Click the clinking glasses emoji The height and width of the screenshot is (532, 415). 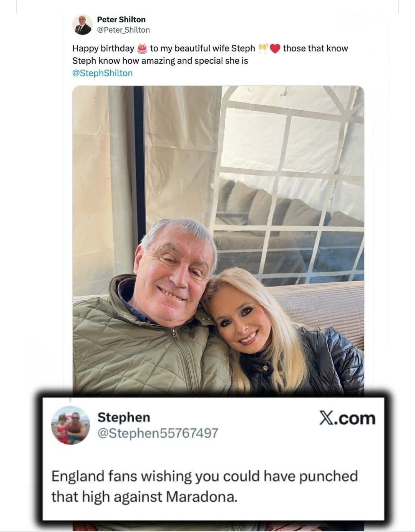263,48
